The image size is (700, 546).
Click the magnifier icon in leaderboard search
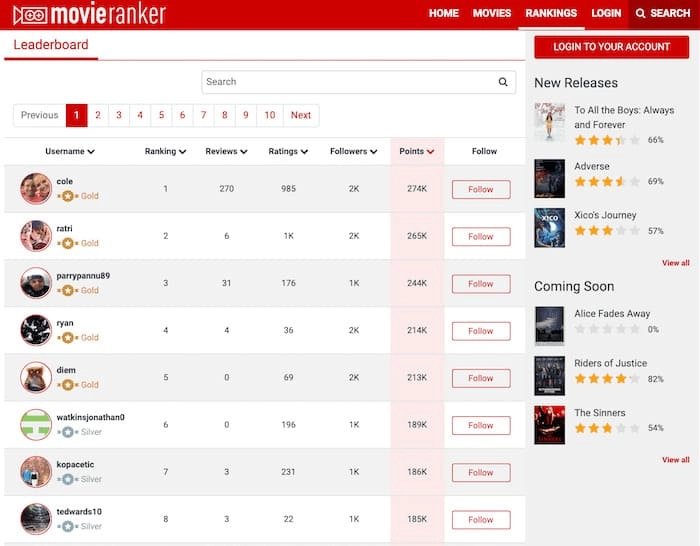point(503,82)
